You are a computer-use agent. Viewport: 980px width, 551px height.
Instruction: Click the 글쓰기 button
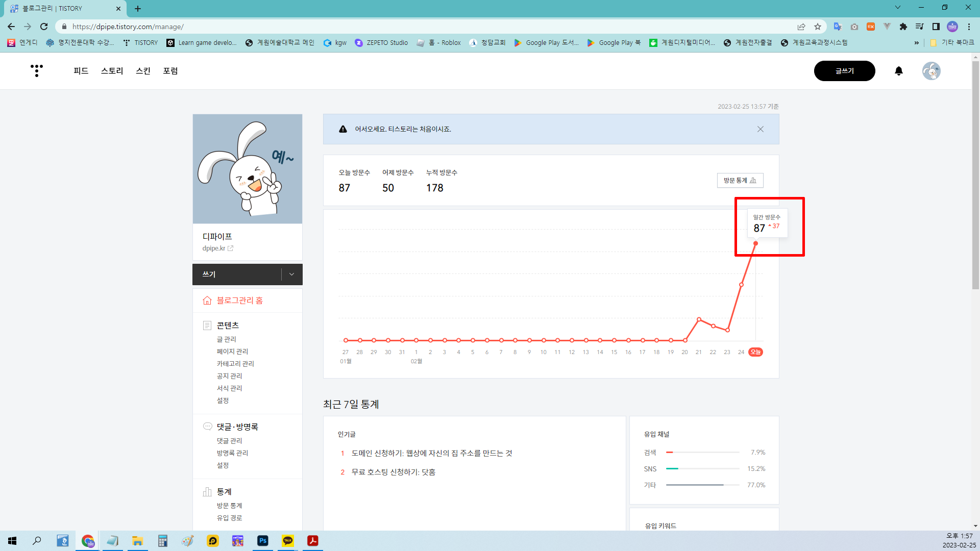coord(844,71)
